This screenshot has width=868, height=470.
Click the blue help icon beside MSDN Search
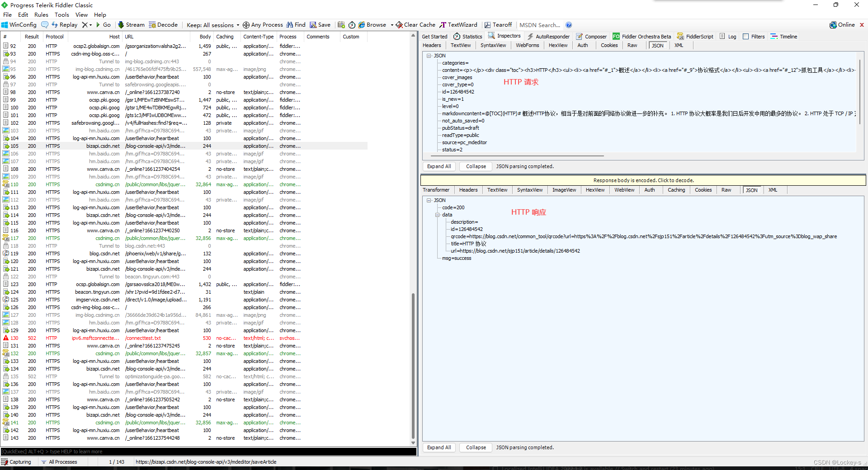tap(569, 25)
